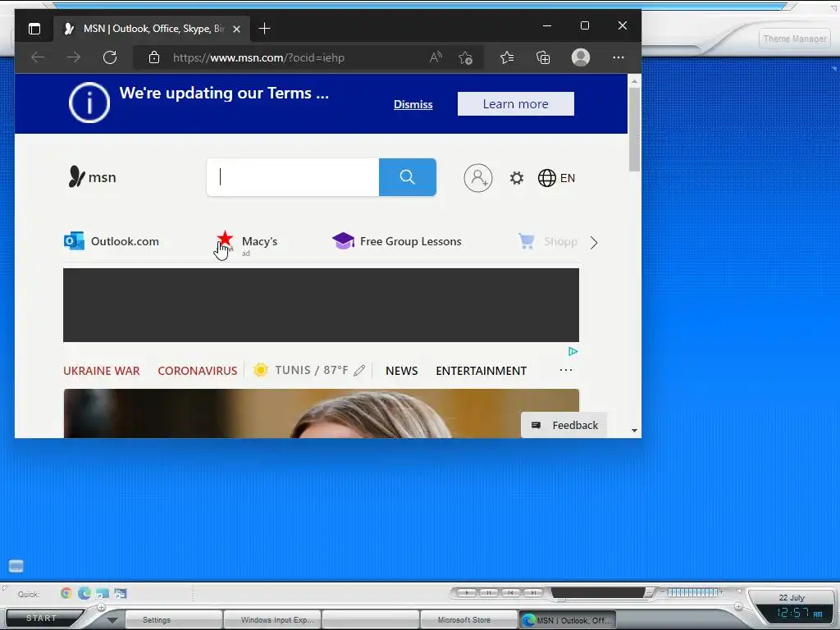Click play in taskbar media controls
This screenshot has width=840, height=630.
click(x=467, y=592)
